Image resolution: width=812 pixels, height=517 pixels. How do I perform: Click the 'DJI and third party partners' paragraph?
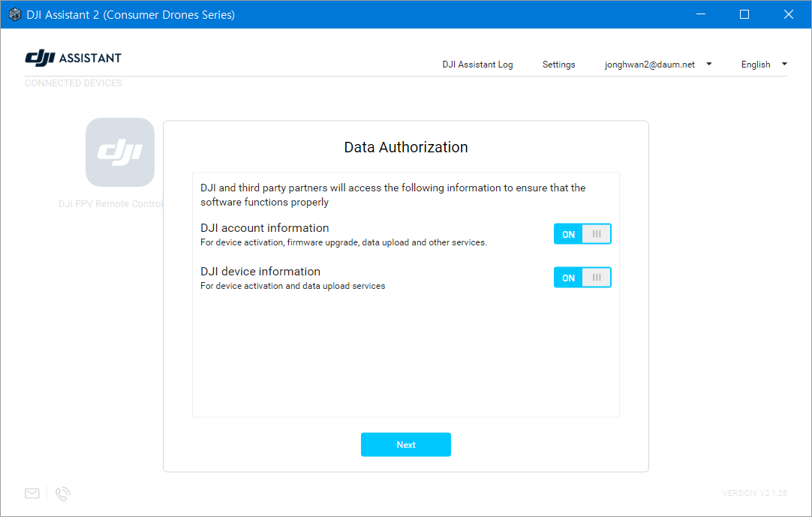[x=393, y=195]
